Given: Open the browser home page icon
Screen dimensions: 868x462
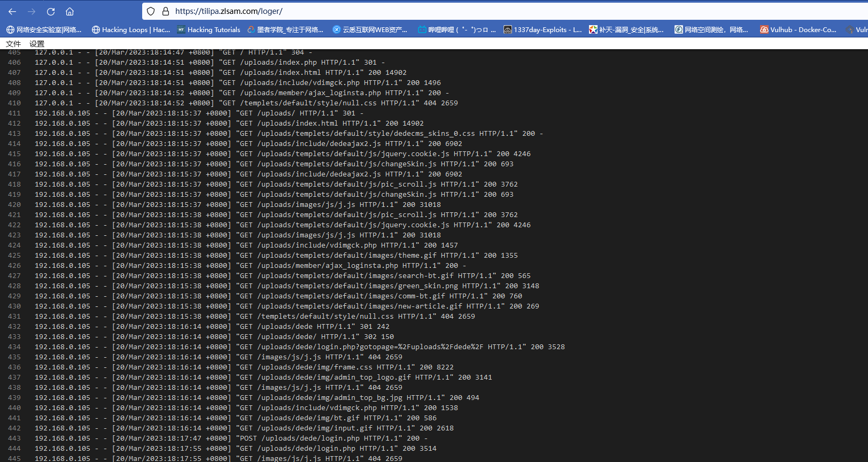Looking at the screenshot, I should pos(69,11).
